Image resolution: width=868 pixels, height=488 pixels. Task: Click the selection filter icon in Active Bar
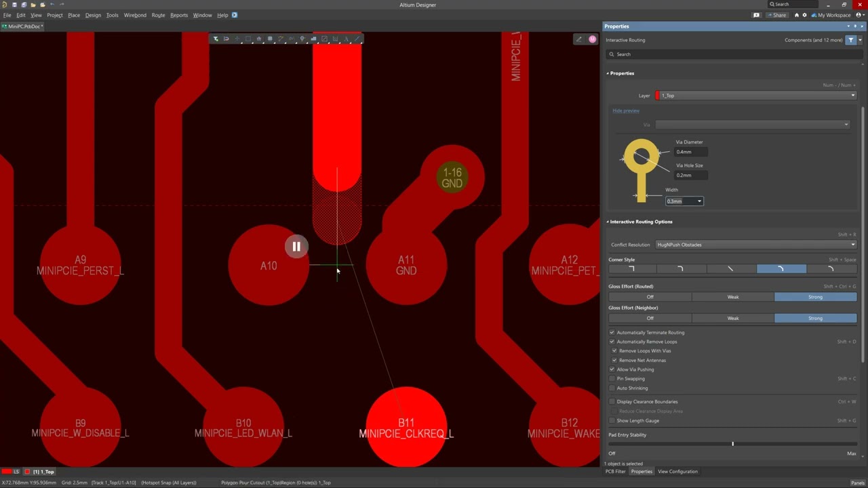point(216,39)
